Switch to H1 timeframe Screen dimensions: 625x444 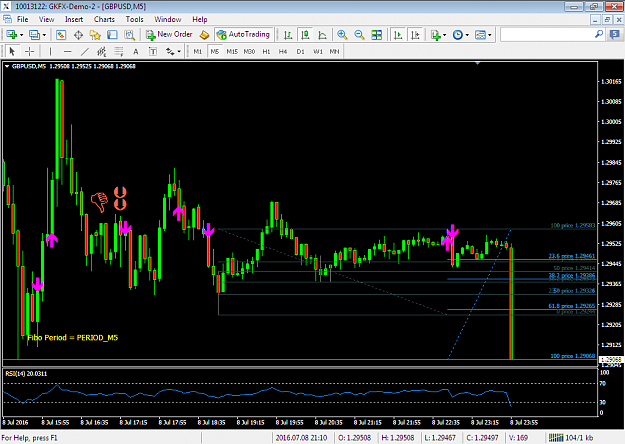point(266,51)
